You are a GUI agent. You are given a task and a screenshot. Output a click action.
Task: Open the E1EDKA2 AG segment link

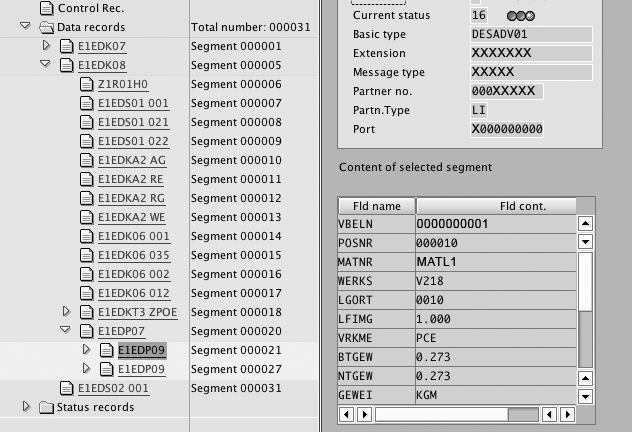pyautogui.click(x=132, y=160)
